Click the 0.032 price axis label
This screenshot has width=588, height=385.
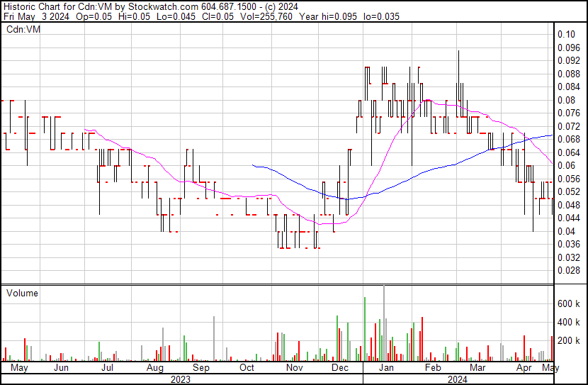[x=569, y=257]
